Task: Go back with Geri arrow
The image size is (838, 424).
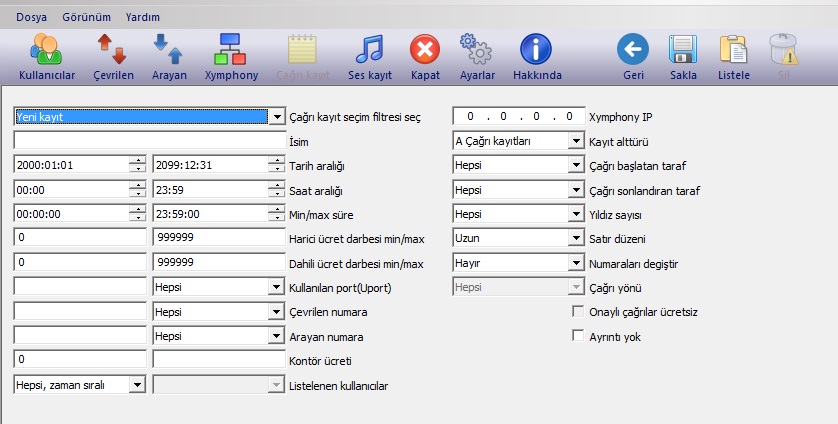Action: [632, 50]
